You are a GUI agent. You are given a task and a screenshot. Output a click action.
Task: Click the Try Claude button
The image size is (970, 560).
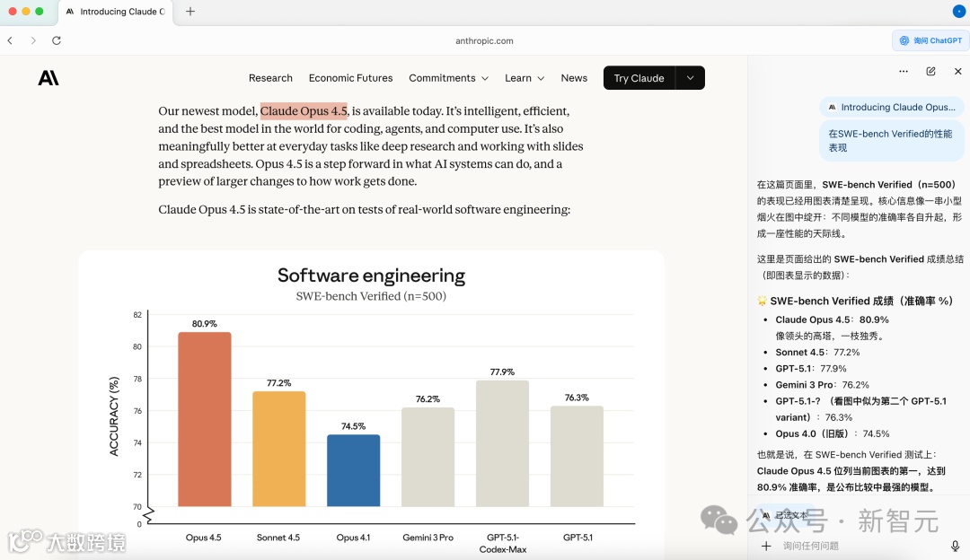639,78
